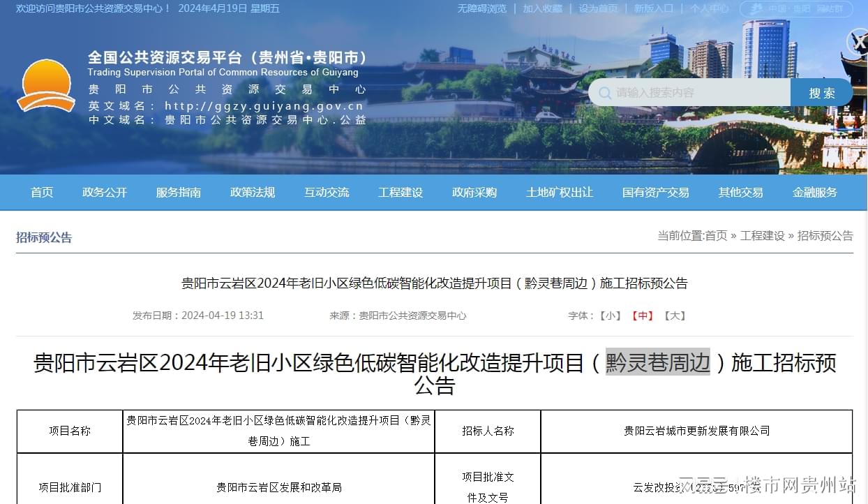868x504 pixels.
Task: Go to 个人中心
Action: (710, 8)
